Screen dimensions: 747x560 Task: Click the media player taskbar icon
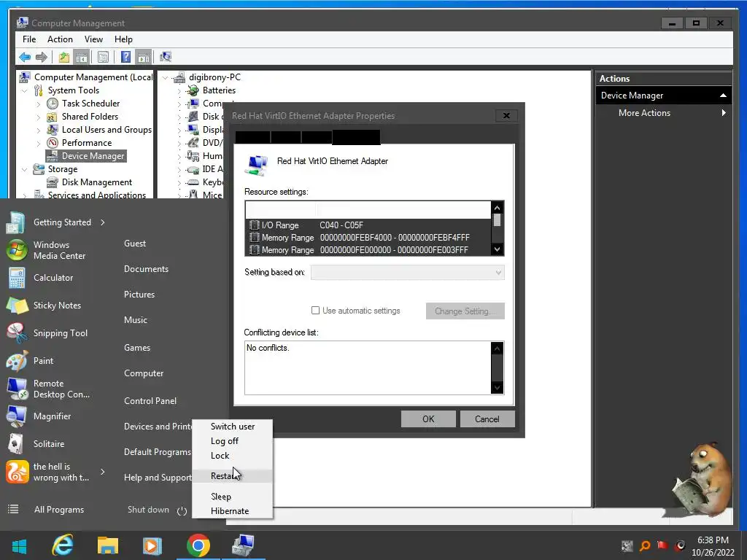pyautogui.click(x=152, y=545)
